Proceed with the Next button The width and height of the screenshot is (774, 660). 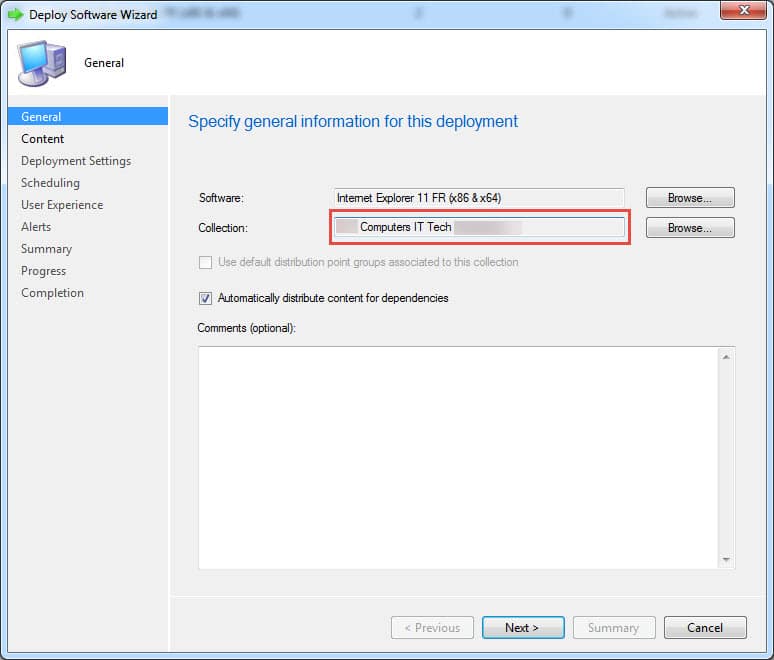tap(523, 627)
